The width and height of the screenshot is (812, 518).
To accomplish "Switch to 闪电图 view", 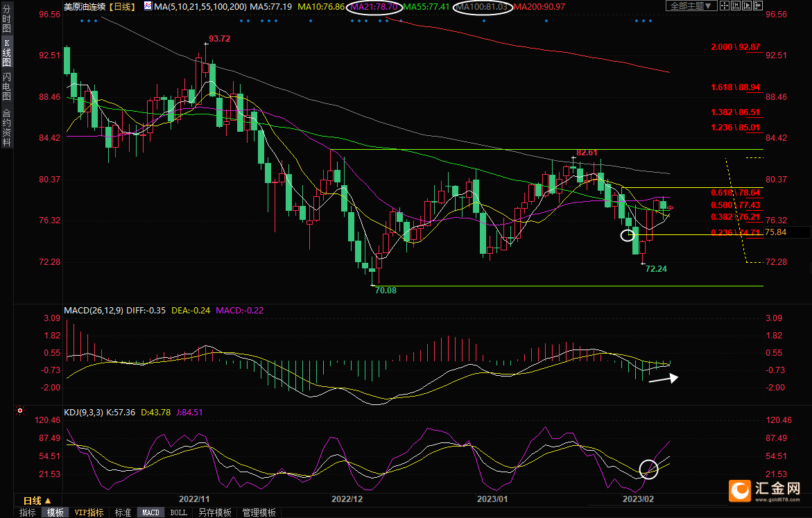I will coord(7,86).
